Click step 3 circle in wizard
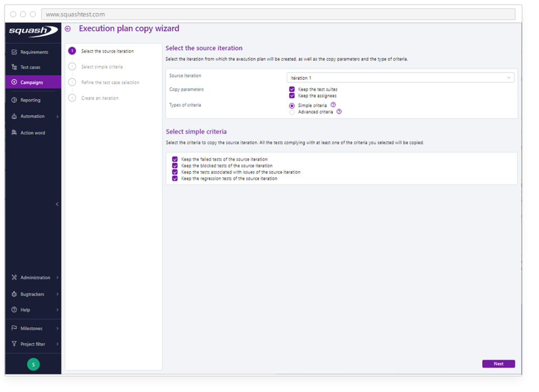 (x=72, y=82)
